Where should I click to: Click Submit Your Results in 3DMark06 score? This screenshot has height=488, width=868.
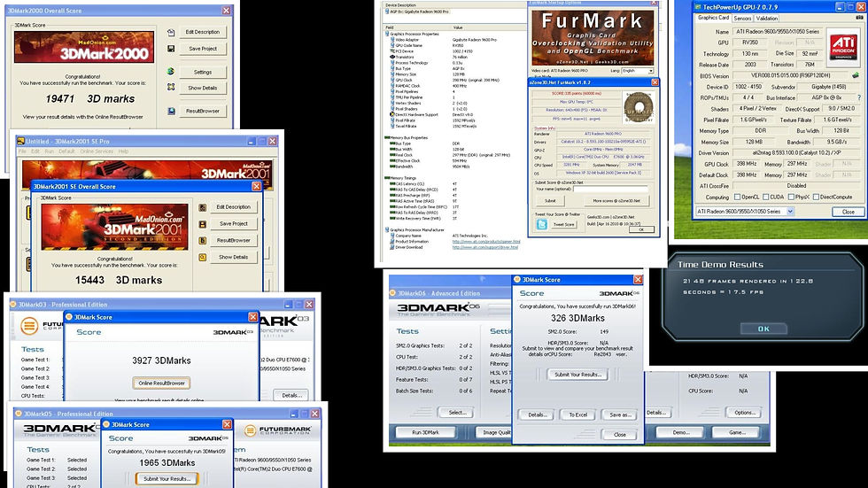click(577, 375)
